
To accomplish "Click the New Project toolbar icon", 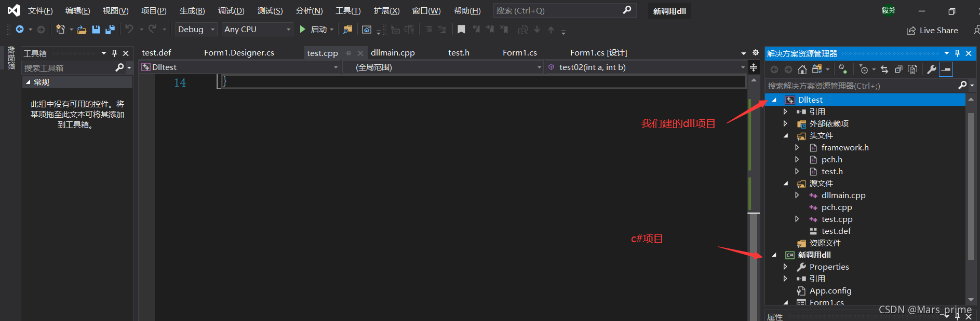I will point(60,30).
